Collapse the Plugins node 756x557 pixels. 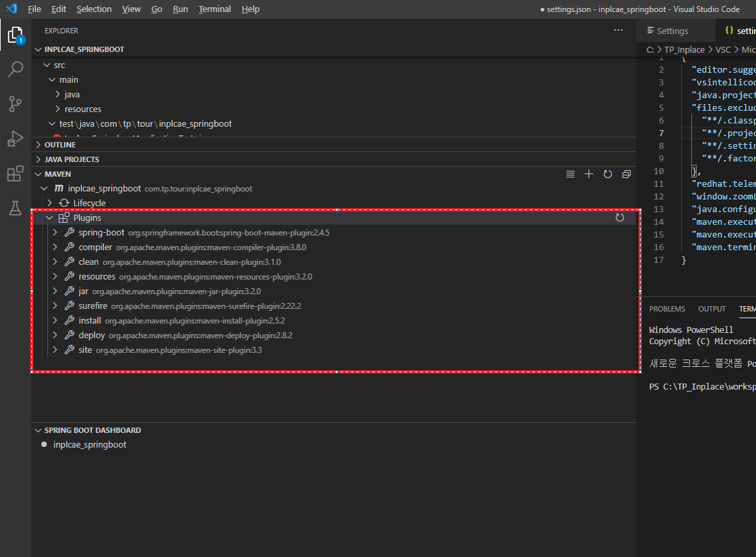(x=49, y=217)
